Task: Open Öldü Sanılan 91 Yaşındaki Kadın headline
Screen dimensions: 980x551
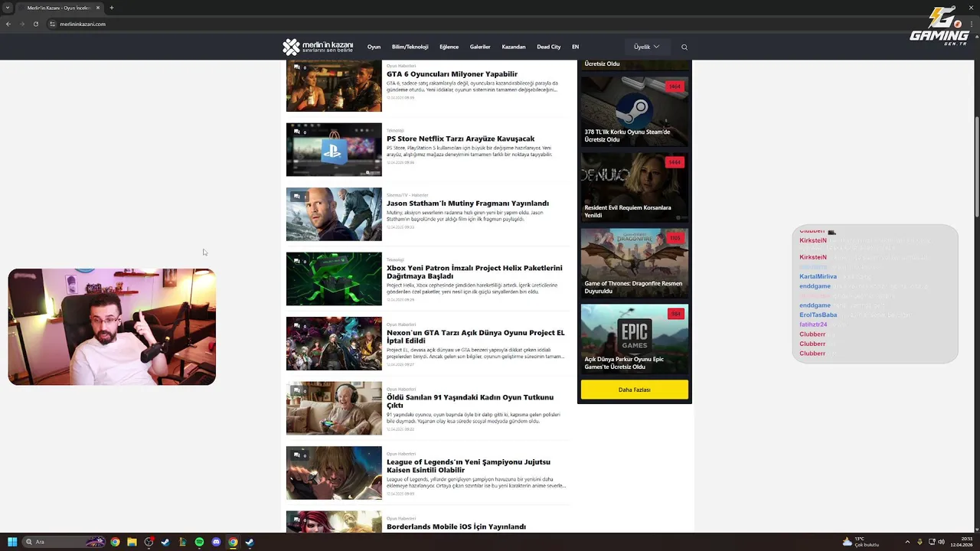Action: [x=470, y=401]
